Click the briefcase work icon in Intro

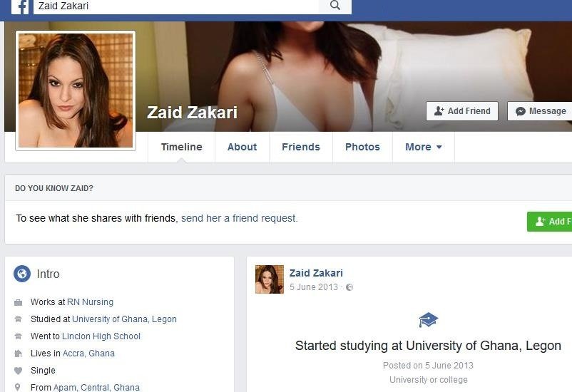19,302
